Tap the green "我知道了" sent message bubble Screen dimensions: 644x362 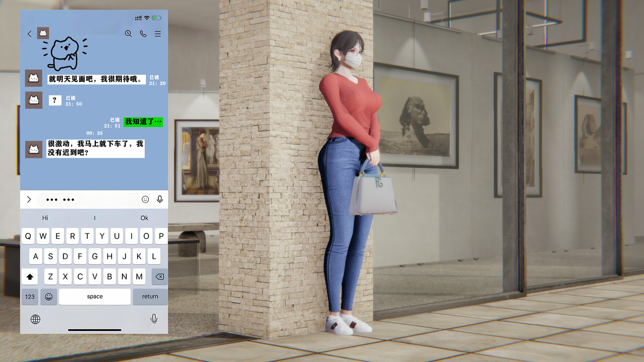click(143, 122)
